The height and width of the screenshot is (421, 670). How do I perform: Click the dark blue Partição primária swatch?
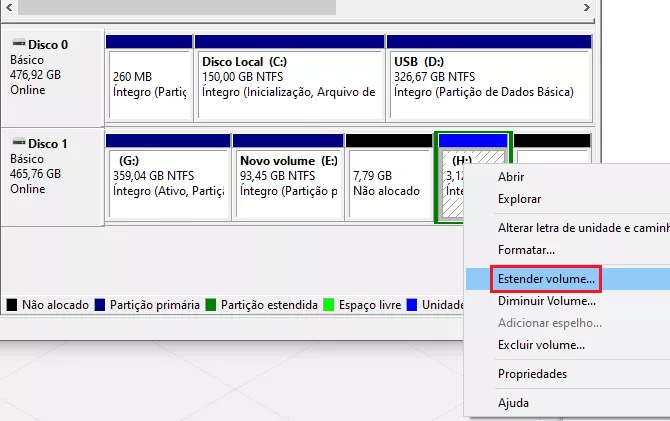pos(100,305)
